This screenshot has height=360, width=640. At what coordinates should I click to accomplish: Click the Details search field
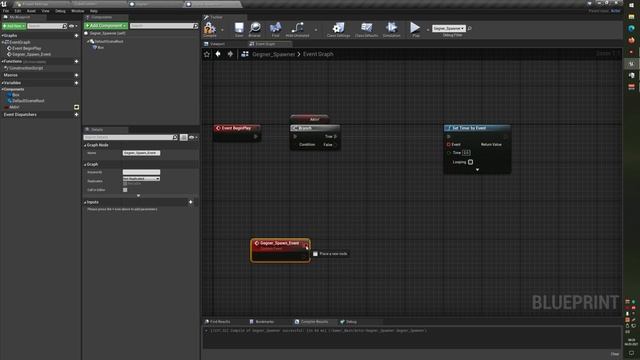131,138
